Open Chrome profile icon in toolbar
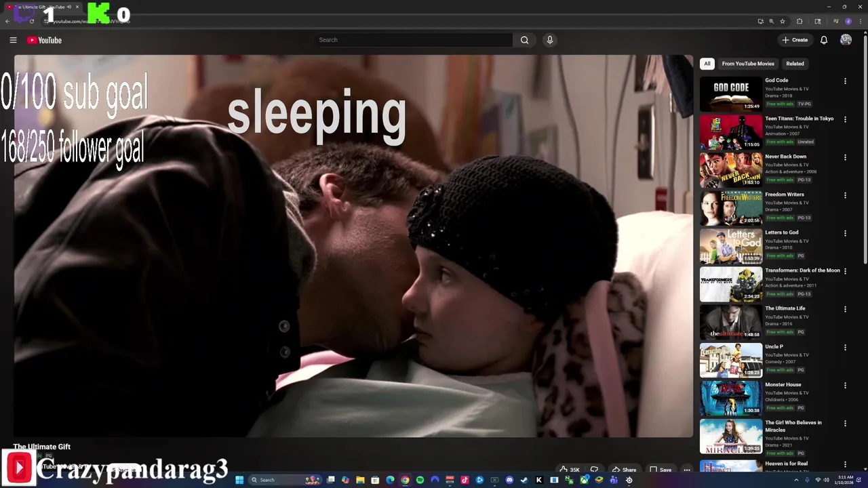Screen dimensions: 868x488 tap(848, 21)
